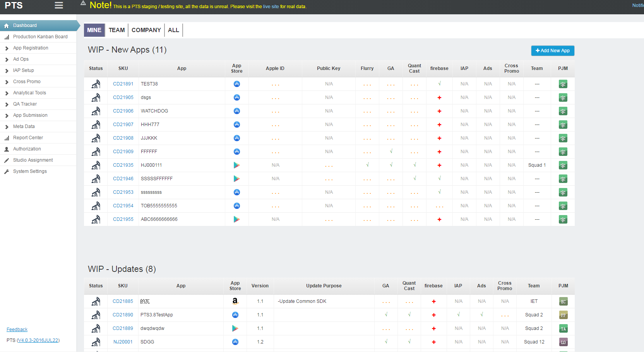644x352 pixels.
Task: Click the PJM avatar badge for SDGG
Action: [563, 342]
